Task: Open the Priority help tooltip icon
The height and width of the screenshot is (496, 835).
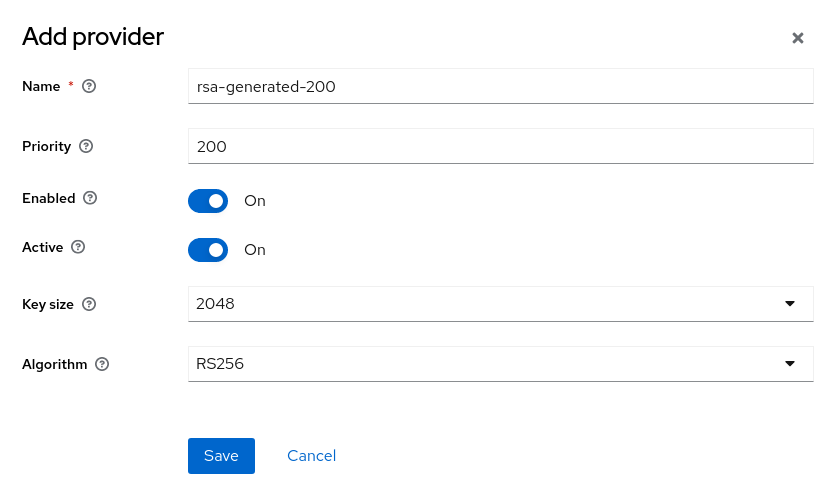Action: click(86, 146)
